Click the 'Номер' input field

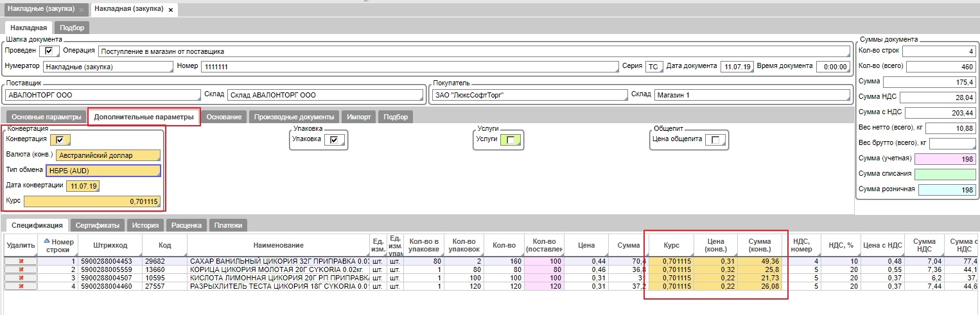pyautogui.click(x=408, y=66)
